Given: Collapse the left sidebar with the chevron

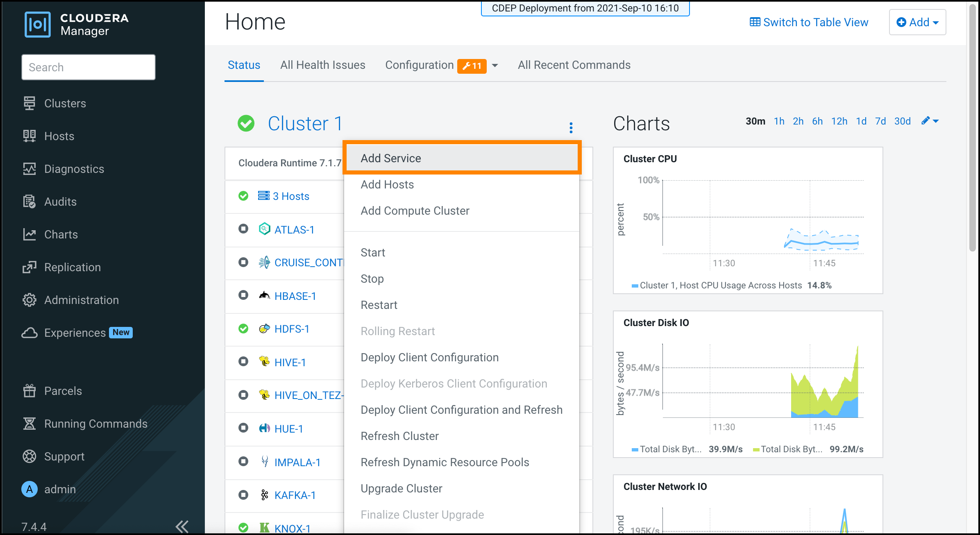Looking at the screenshot, I should [182, 526].
